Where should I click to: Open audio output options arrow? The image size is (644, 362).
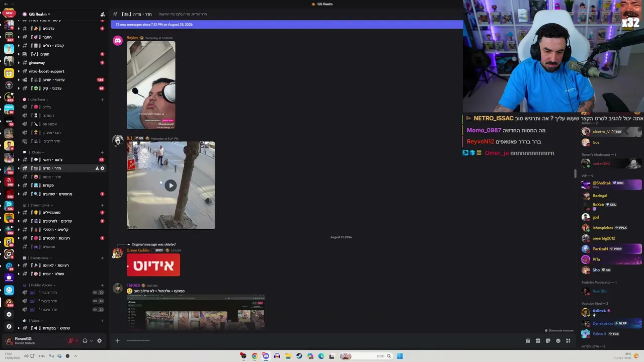(x=91, y=341)
